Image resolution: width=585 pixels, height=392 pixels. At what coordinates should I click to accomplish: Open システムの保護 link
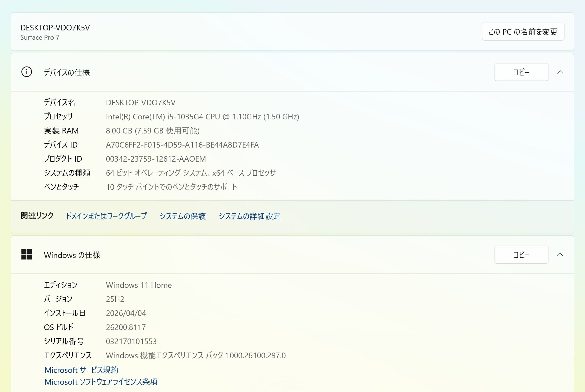click(182, 216)
